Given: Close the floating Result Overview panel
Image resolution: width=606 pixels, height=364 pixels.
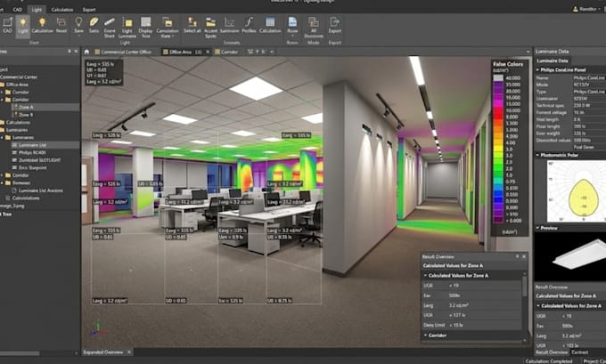Looking at the screenshot, I should [x=524, y=256].
